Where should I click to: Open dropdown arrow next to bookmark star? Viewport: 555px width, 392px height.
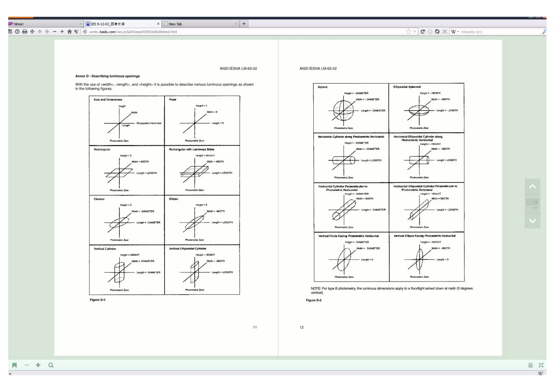415,32
